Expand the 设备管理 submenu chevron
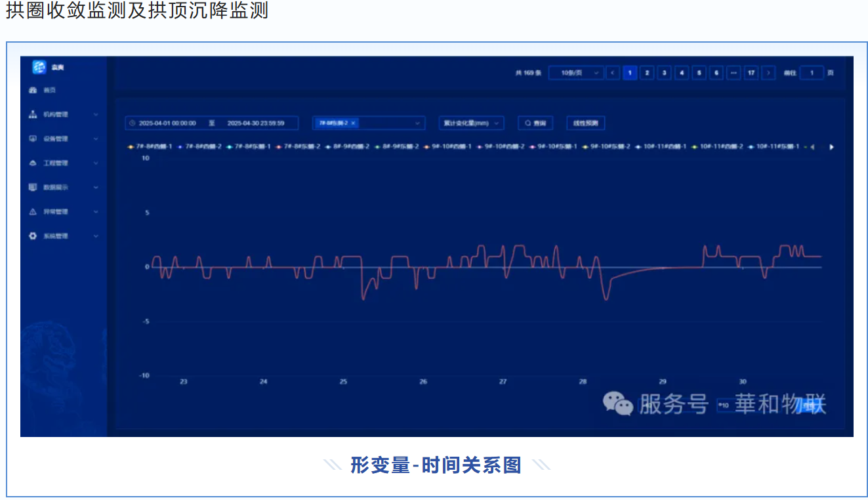 point(96,138)
